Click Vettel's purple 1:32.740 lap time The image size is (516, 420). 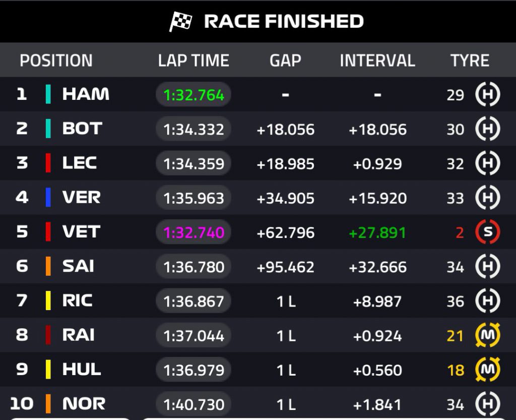193,232
